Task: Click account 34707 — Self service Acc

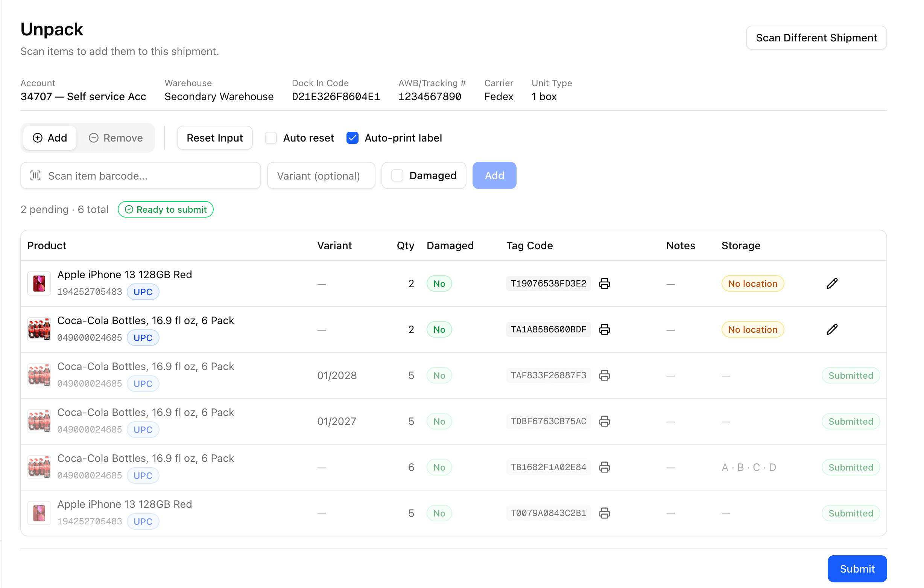Action: 83,96
